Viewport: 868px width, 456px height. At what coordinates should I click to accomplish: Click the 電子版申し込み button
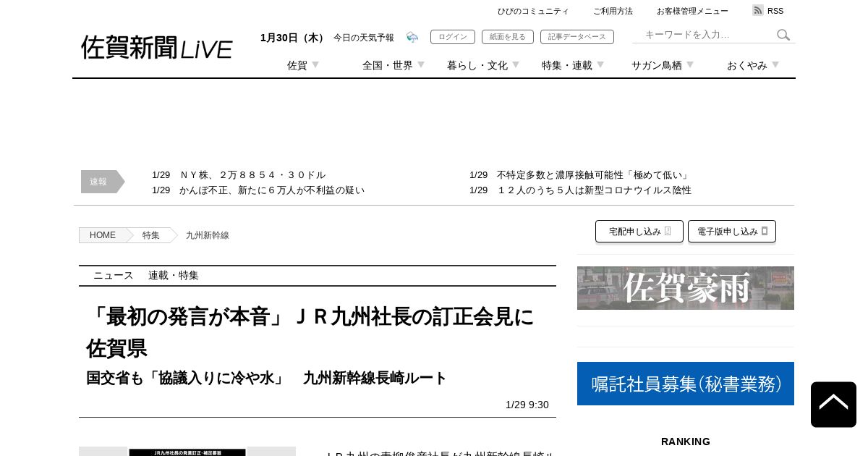(732, 232)
